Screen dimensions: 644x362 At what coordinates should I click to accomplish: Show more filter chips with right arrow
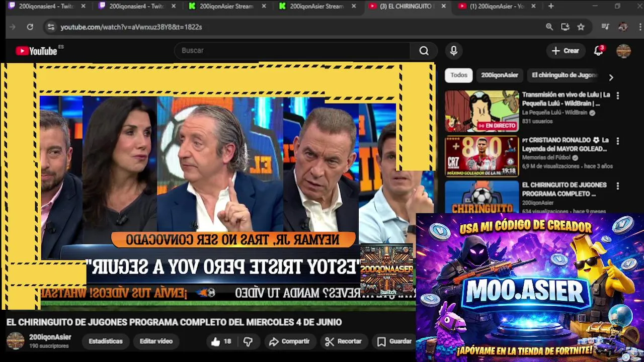611,77
